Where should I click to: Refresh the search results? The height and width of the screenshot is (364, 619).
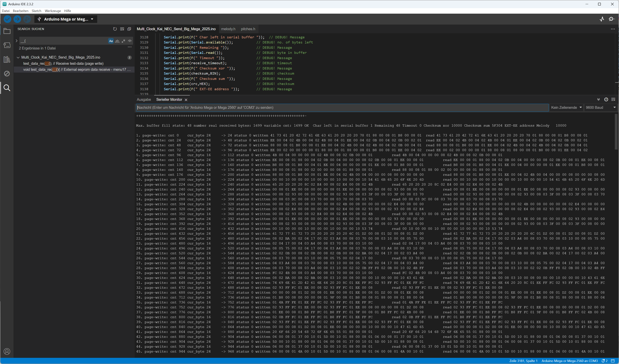(x=115, y=29)
